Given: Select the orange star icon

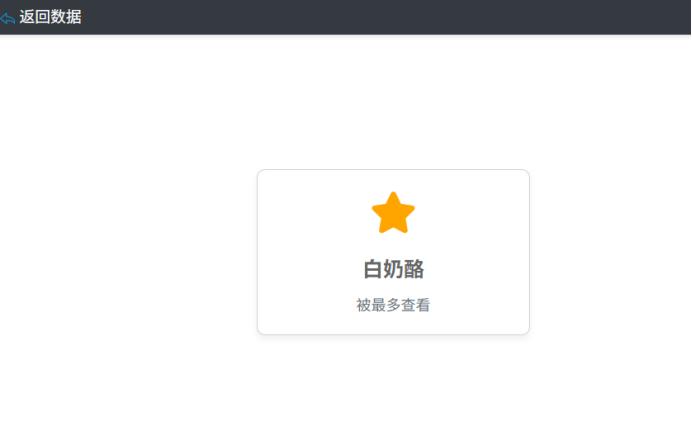Looking at the screenshot, I should (393, 213).
